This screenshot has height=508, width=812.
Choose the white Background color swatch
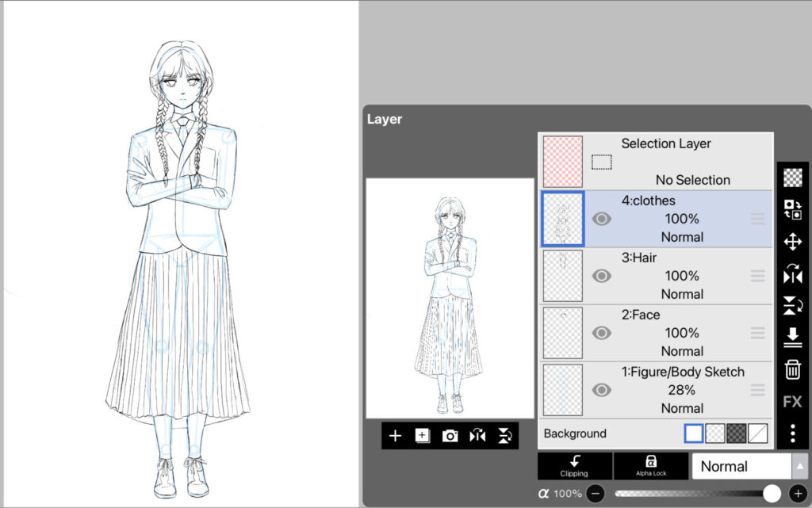coord(693,434)
